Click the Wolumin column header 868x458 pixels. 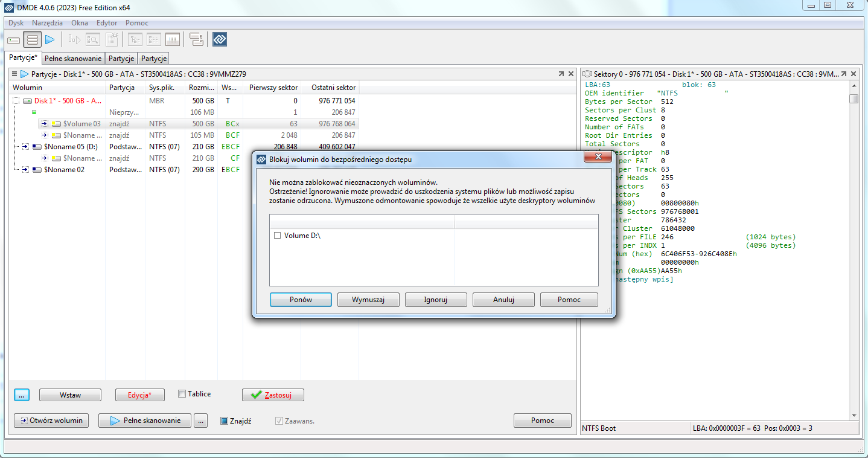pos(57,88)
